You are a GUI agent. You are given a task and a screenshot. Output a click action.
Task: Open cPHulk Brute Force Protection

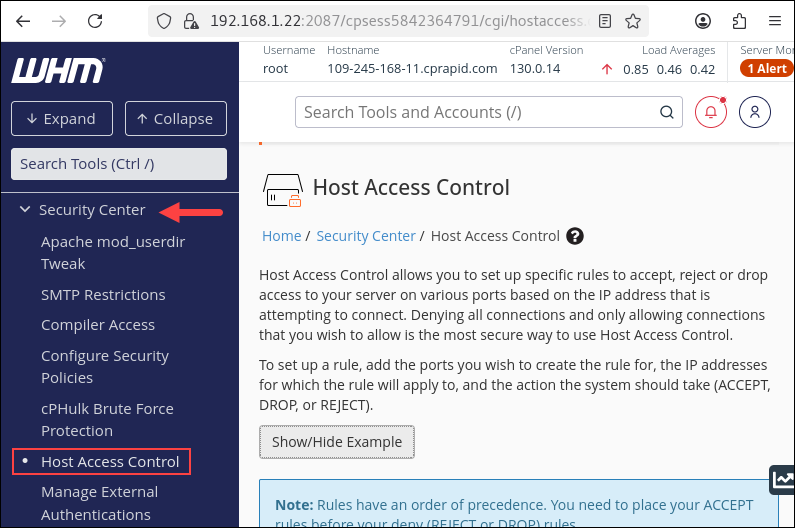tap(107, 420)
